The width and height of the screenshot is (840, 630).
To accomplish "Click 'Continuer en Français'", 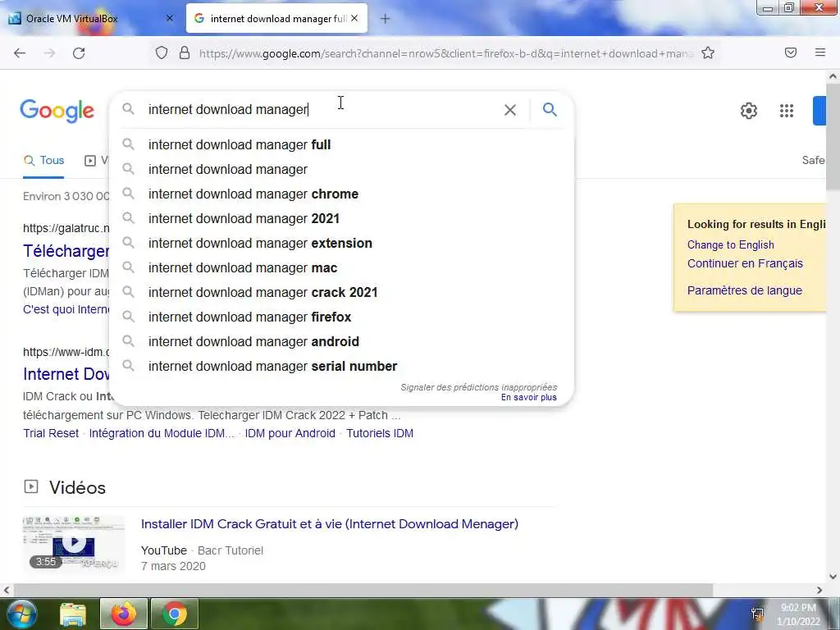I will point(745,263).
